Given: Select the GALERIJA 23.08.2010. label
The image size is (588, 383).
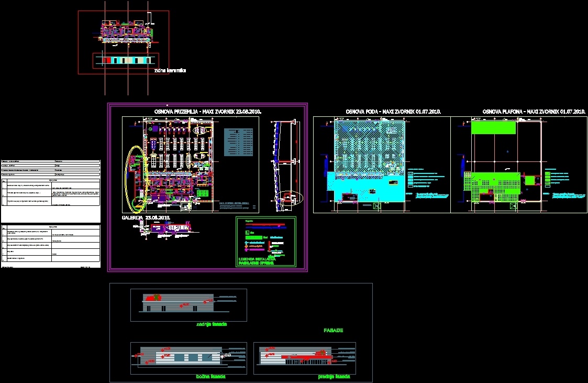Looking at the screenshot, I should point(147,217).
